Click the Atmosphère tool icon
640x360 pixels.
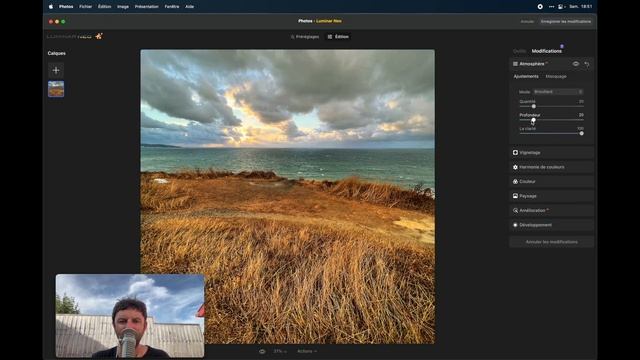pos(515,64)
